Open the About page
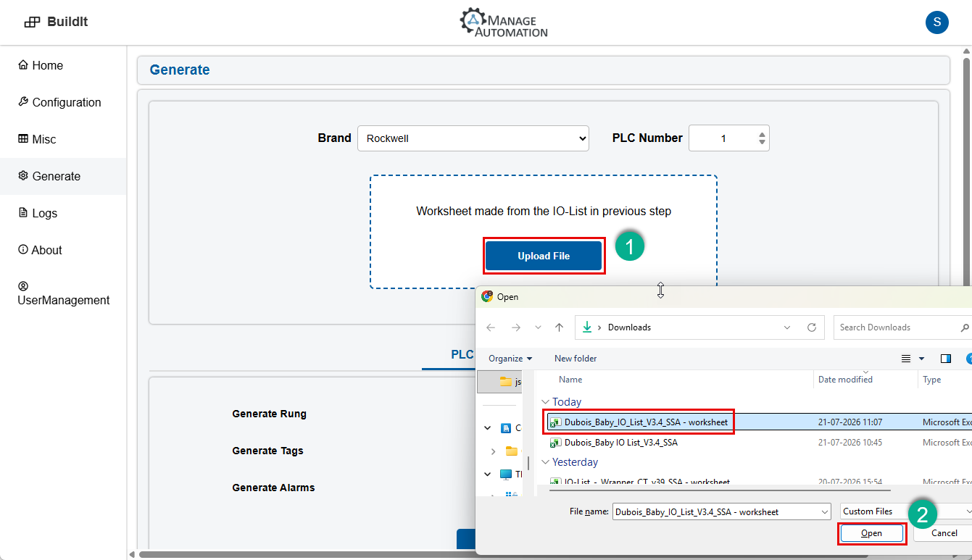This screenshot has width=972, height=560. coord(40,250)
